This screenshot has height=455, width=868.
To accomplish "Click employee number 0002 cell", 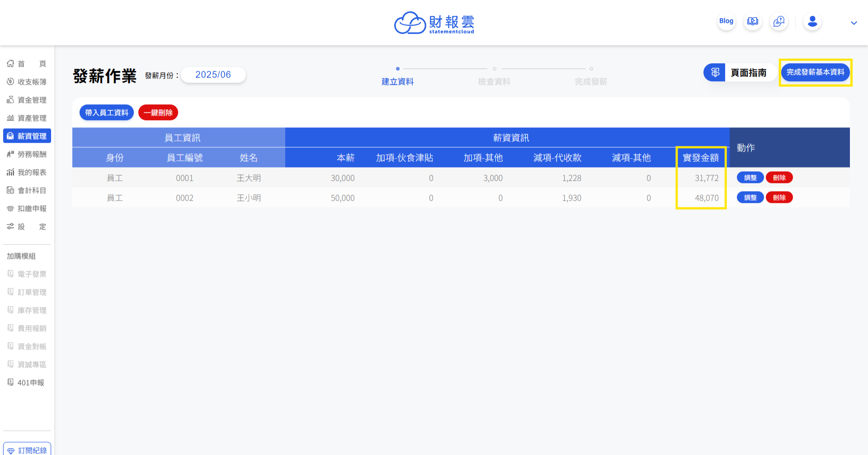I will tap(184, 198).
